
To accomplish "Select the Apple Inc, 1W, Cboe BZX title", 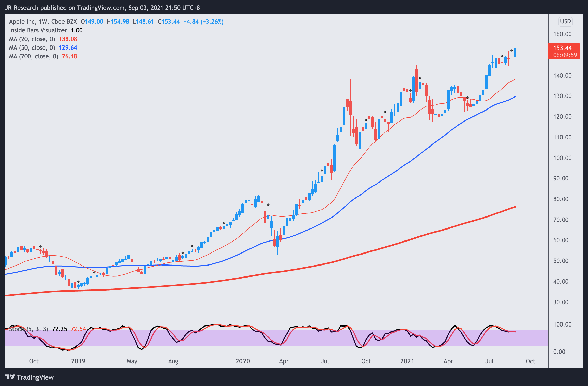I will click(43, 22).
